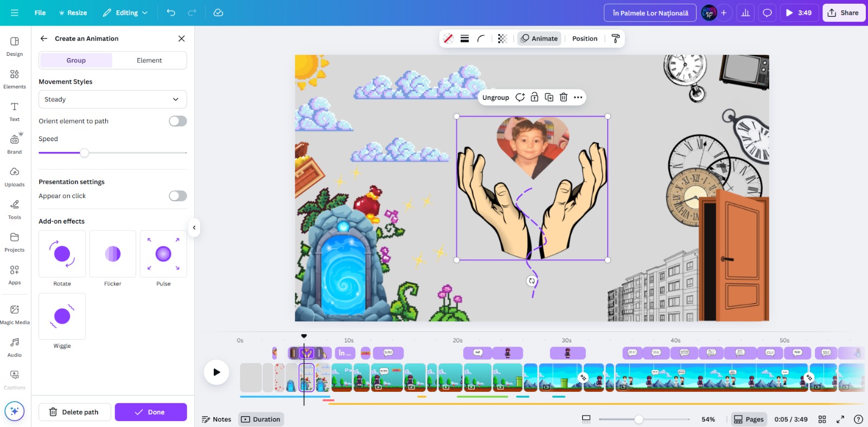Viewport: 868px width, 427px height.
Task: Open the comments speech bubble
Action: click(x=767, y=12)
